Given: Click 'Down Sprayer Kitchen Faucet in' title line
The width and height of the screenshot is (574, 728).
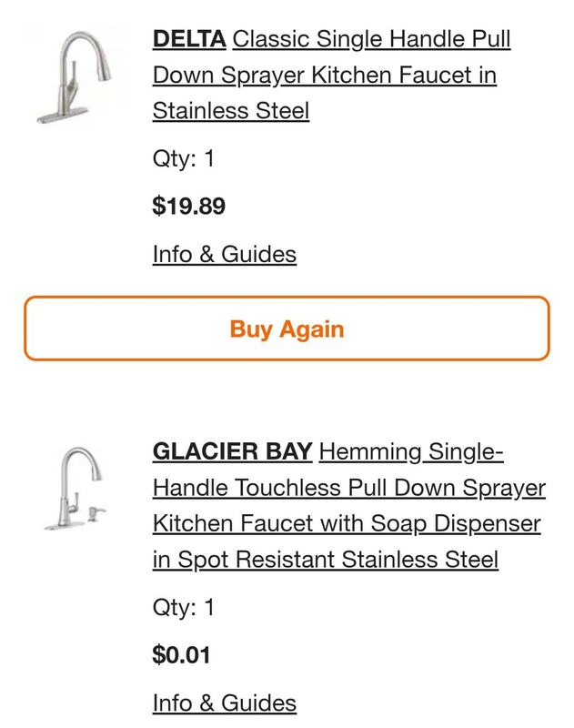Looking at the screenshot, I should (x=325, y=76).
